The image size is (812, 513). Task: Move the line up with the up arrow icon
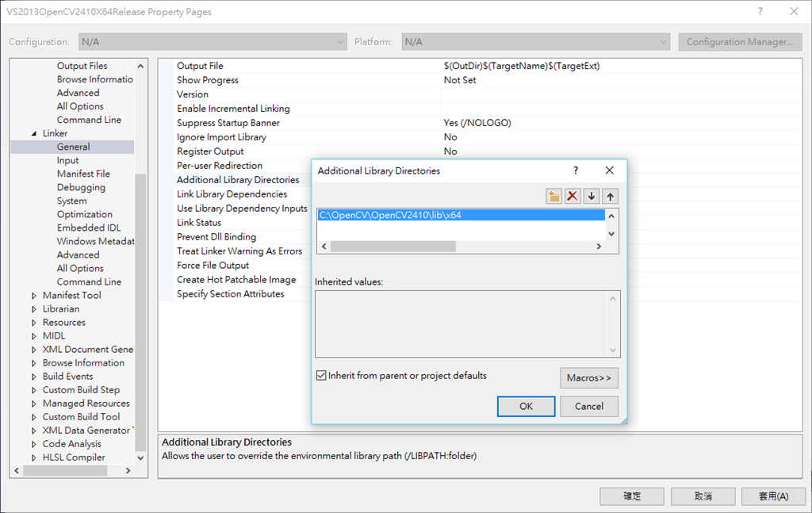click(610, 196)
